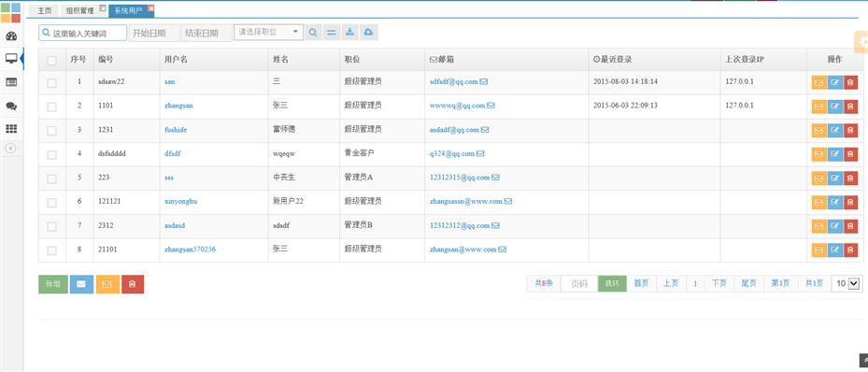Viewport: 868px width, 372px height.
Task: Click the blue envelope button below table
Action: (81, 284)
